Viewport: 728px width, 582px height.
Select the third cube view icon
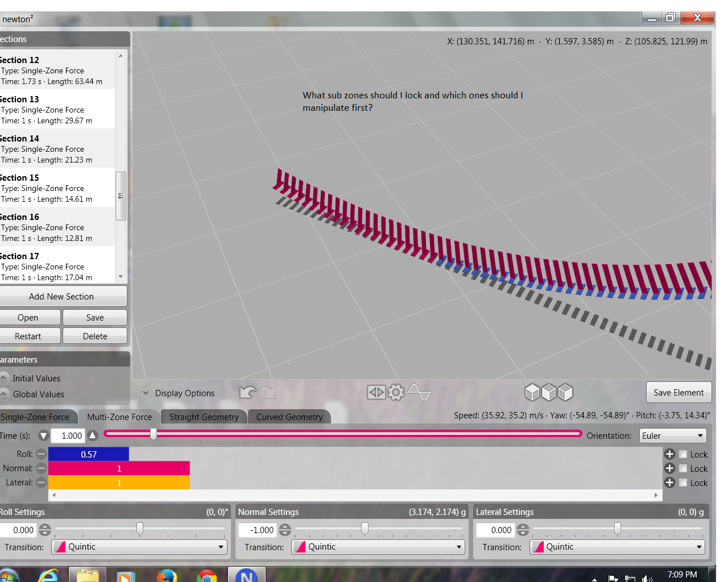click(565, 392)
